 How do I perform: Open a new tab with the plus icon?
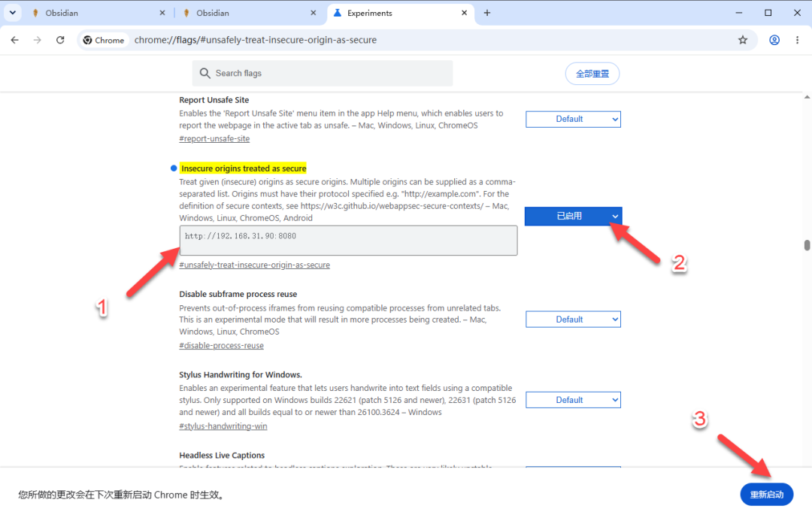(486, 13)
